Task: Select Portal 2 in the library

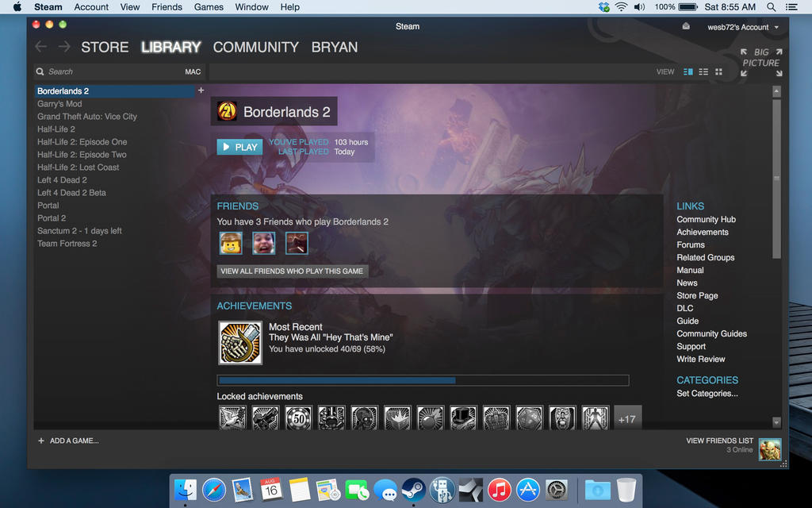Action: 52,217
